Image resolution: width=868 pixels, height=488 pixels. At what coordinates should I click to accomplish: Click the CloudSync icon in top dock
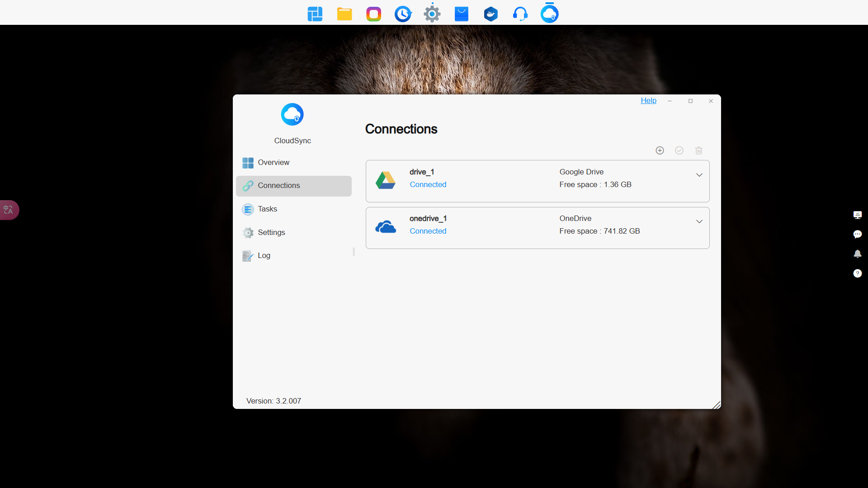coord(550,14)
